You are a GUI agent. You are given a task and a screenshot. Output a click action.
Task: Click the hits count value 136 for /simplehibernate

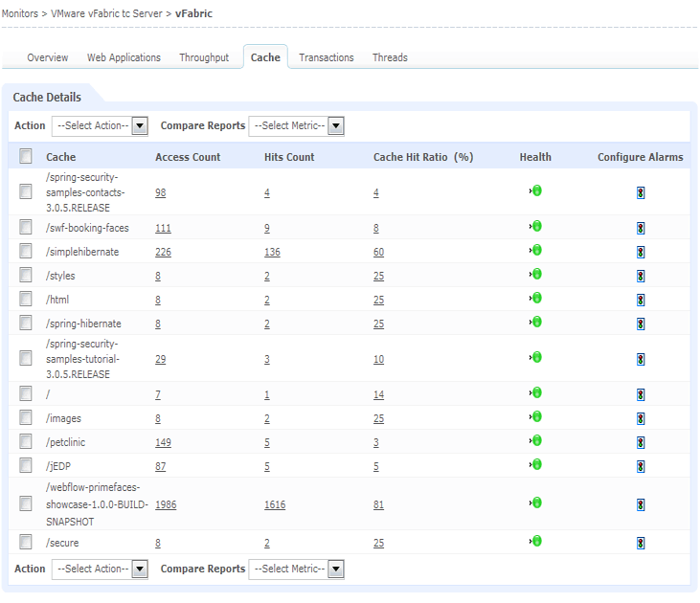coord(273,252)
